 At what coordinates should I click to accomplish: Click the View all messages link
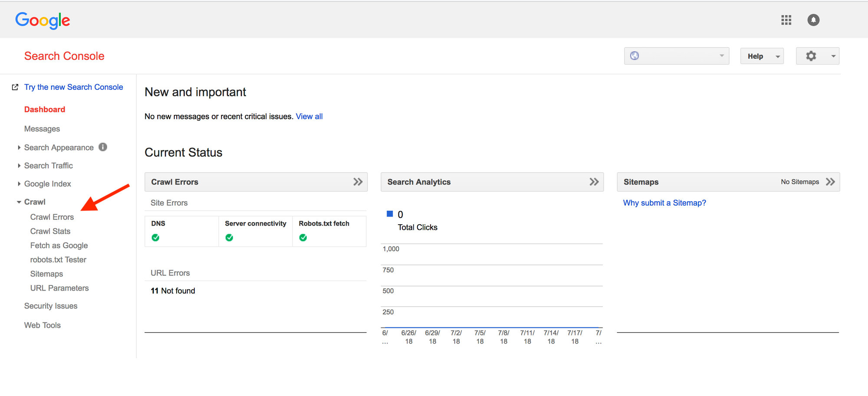(x=309, y=116)
